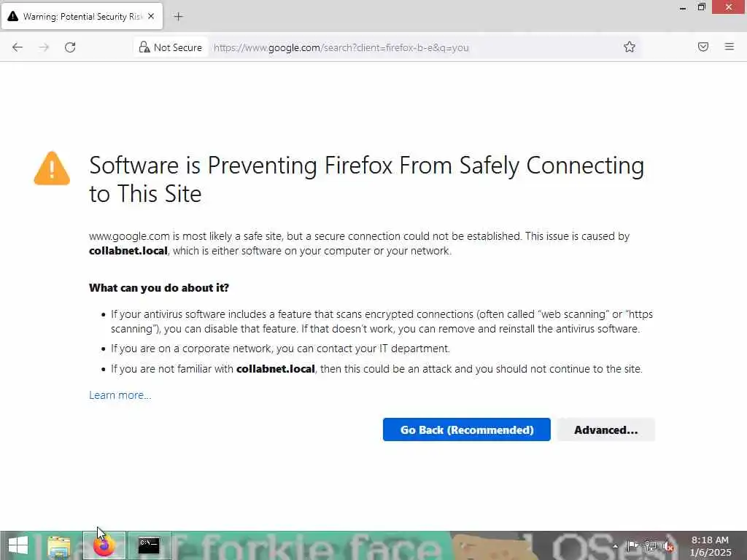This screenshot has width=747, height=560.
Task: Click the Forward navigation arrow
Action: [44, 47]
